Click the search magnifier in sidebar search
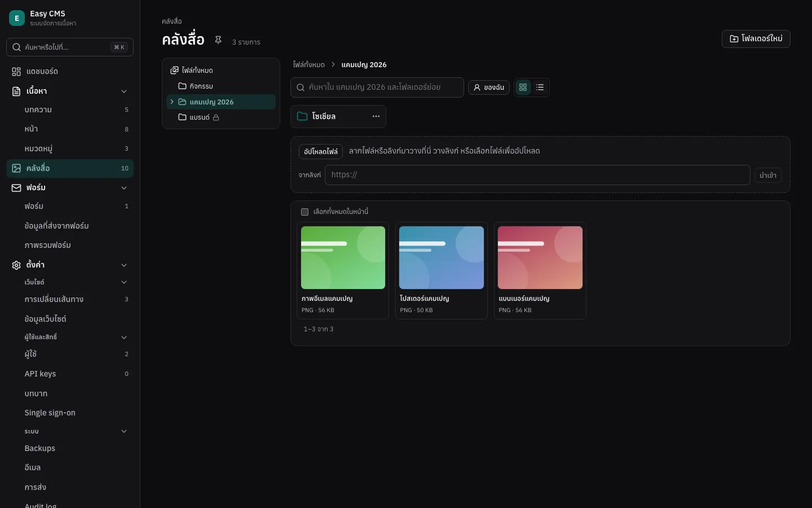Viewport: 812px width, 508px height. click(17, 47)
